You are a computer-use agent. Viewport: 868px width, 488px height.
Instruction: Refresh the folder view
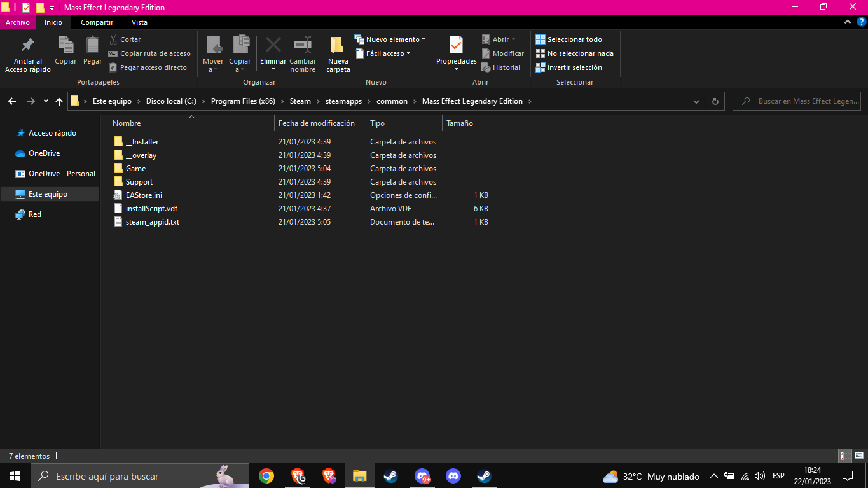click(715, 101)
